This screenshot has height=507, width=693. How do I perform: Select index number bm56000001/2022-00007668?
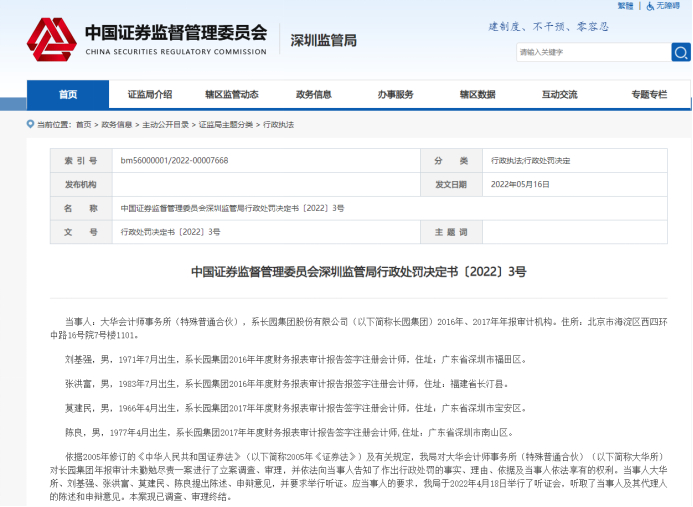[175, 160]
